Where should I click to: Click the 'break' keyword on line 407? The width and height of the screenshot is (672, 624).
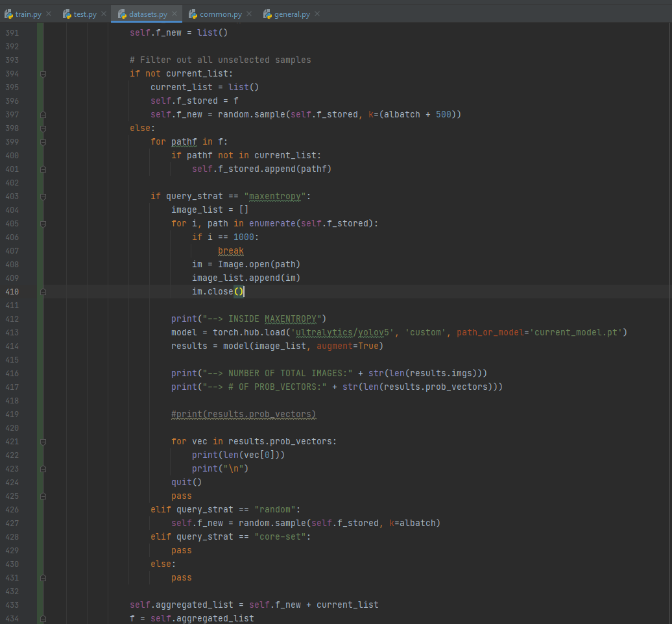pos(230,251)
